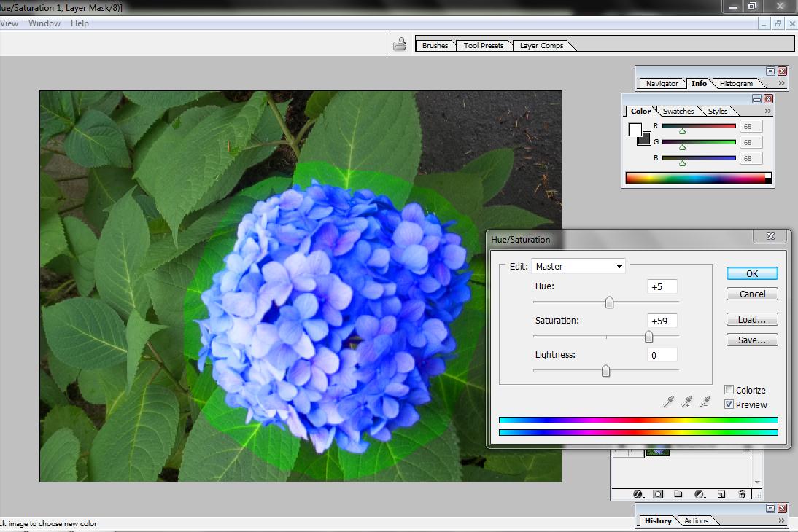Switch to the Brushes tab
798x532 pixels.
click(435, 45)
